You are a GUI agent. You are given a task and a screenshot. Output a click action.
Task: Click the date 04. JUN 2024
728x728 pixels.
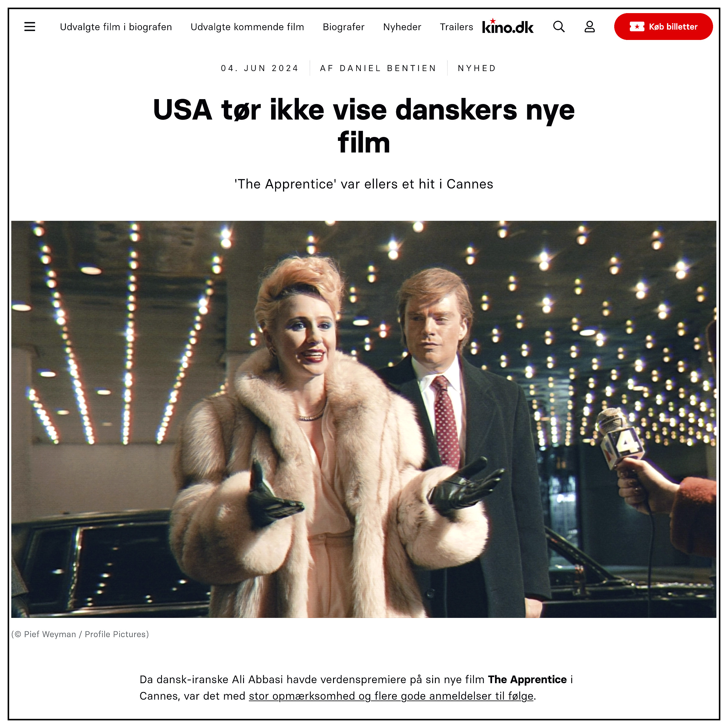tap(260, 68)
